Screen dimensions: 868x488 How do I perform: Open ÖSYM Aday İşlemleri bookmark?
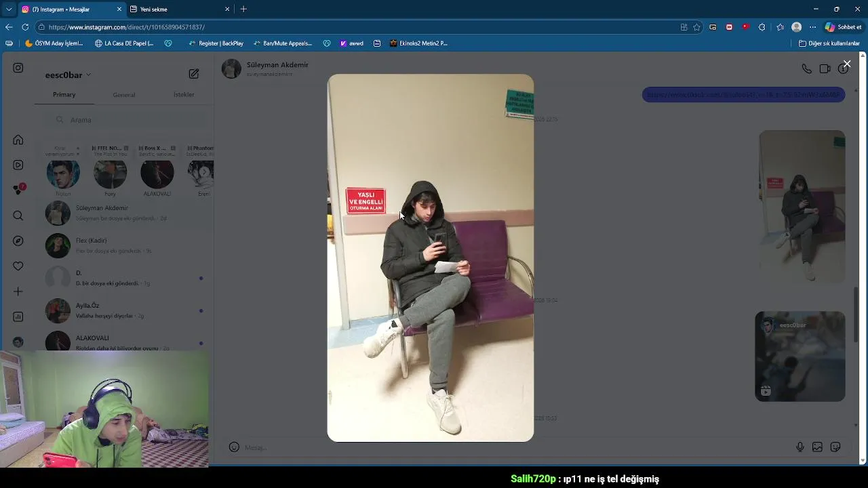click(x=54, y=43)
